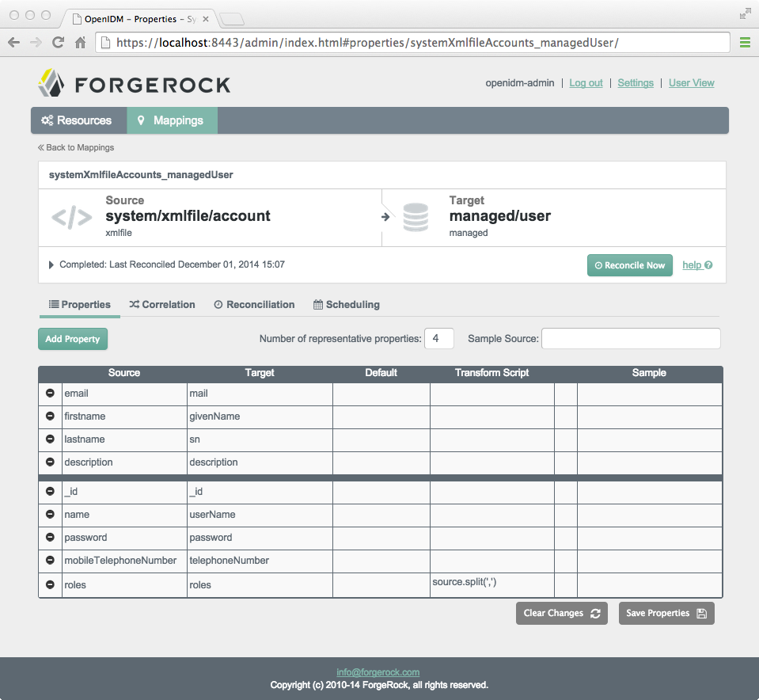759x700 pixels.
Task: Click the Default column header
Action: coord(381,372)
